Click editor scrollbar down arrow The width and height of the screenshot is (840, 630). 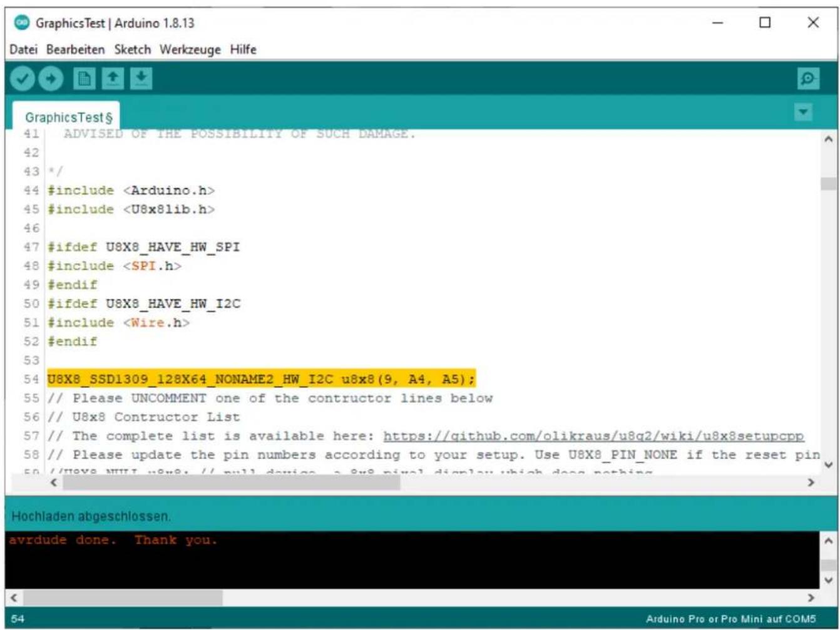(828, 464)
